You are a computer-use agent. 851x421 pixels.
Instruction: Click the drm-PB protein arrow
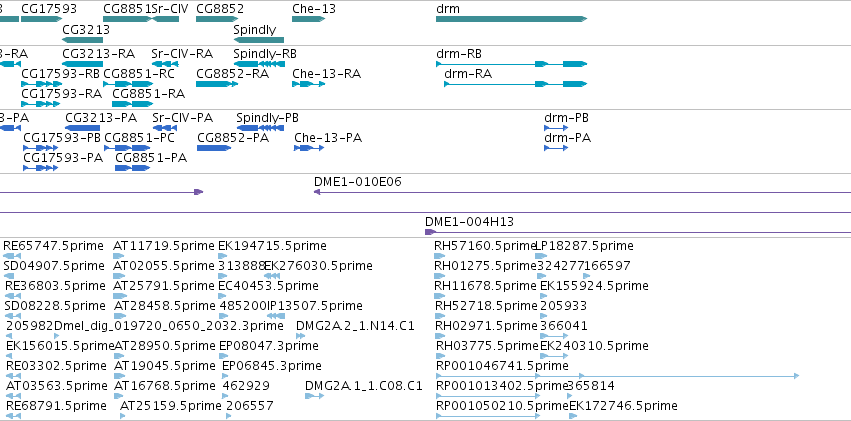coord(556,128)
